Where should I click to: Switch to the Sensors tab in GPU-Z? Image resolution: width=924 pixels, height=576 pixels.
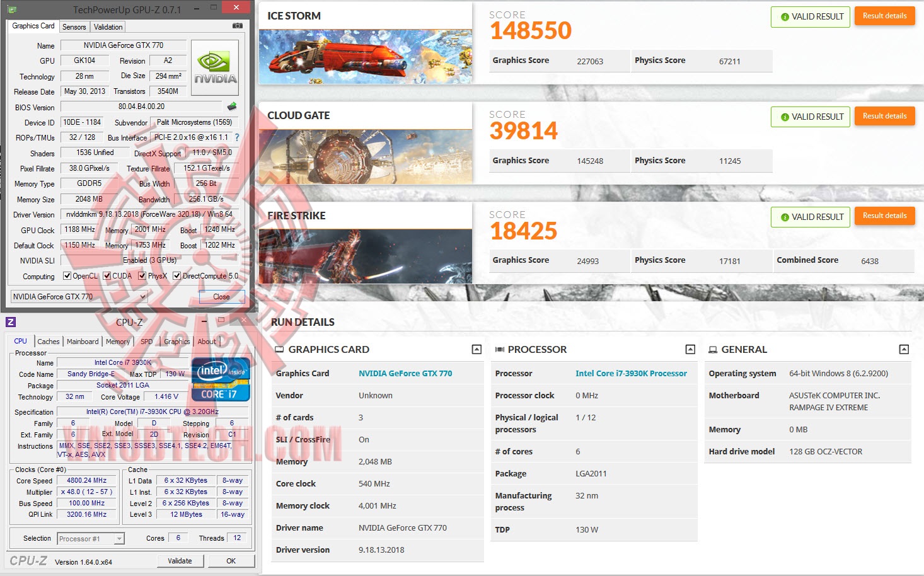74,27
